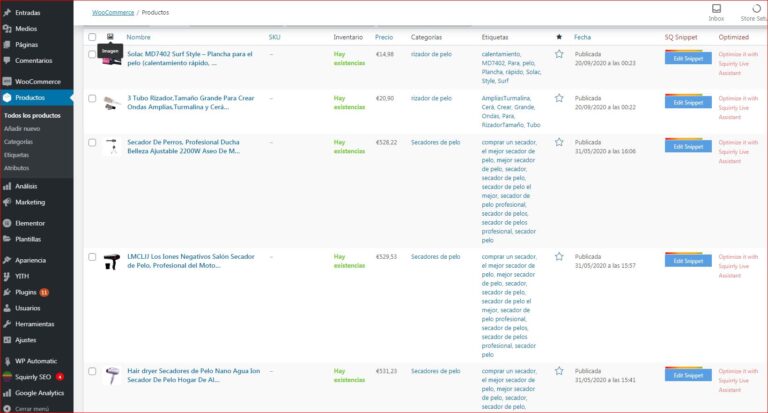This screenshot has width=768, height=413.
Task: Click the Store Setup icon
Action: coord(755,11)
